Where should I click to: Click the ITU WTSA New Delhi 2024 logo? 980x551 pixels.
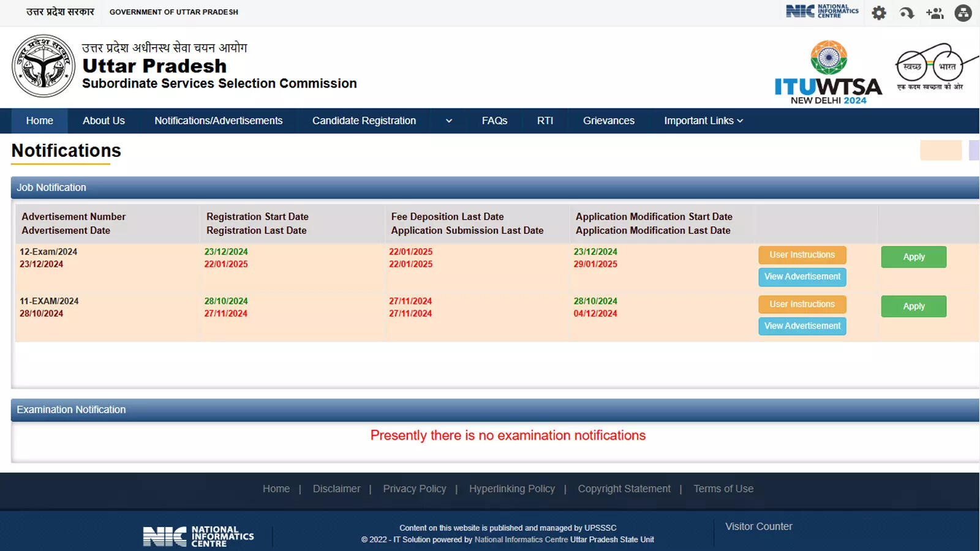(x=828, y=73)
